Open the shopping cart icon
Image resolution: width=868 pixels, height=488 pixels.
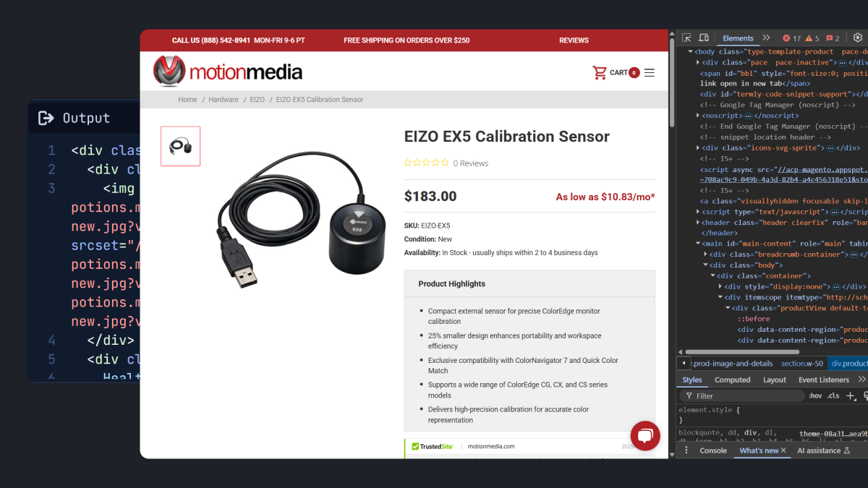tap(600, 72)
